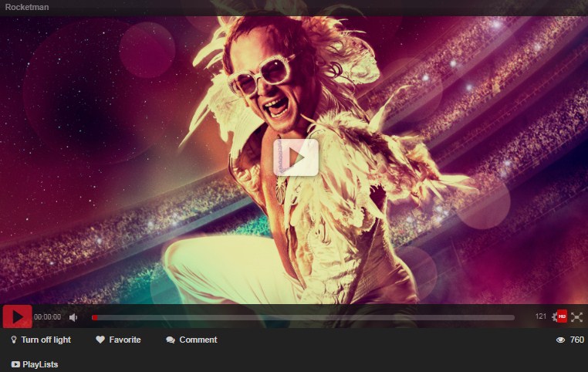Start playback with the red play button
Image resolution: width=588 pixels, height=372 pixels.
[x=17, y=316]
